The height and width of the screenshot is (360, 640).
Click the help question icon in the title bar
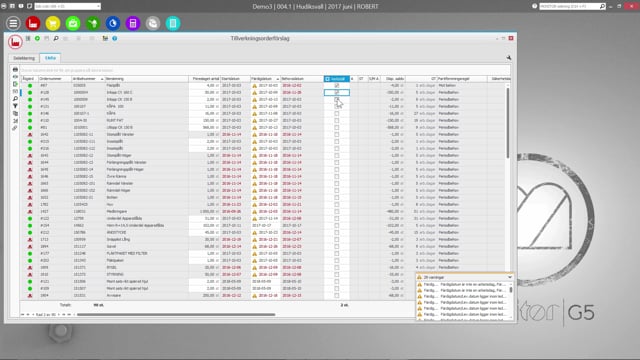point(535,6)
